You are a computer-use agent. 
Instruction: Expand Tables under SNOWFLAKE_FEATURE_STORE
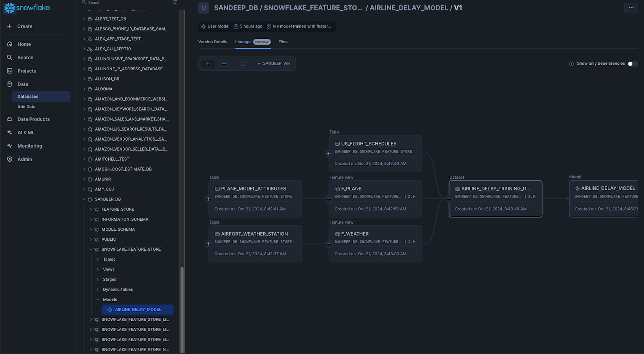[98, 259]
